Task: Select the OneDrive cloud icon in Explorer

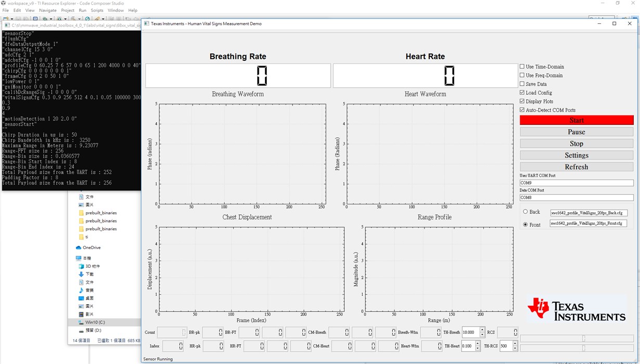Action: pos(79,248)
